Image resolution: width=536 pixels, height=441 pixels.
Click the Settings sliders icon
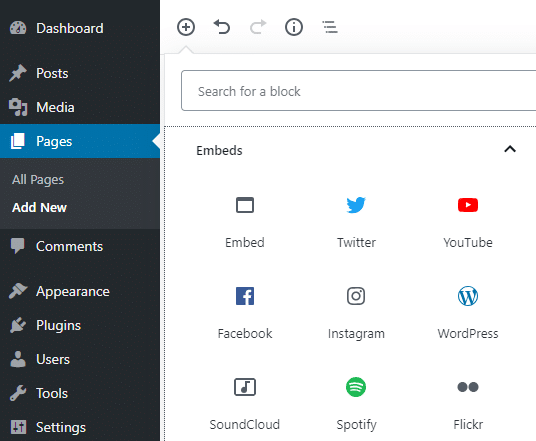point(18,427)
